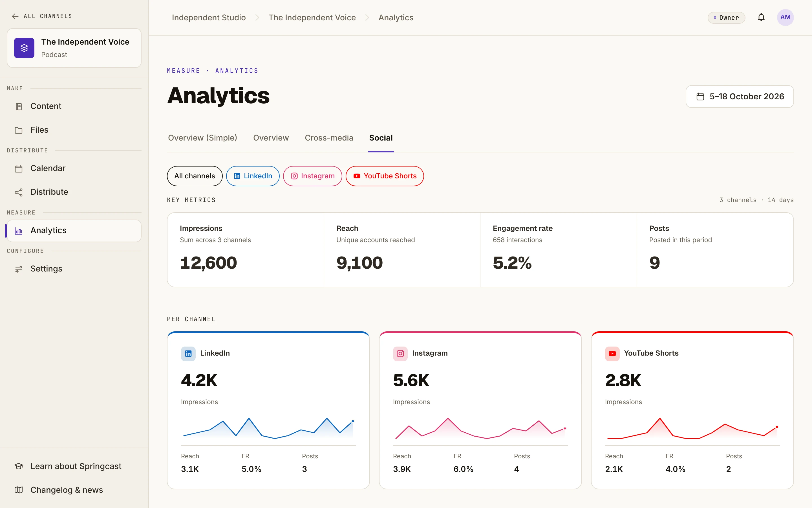
Task: Click the Distribute share icon
Action: (19, 192)
